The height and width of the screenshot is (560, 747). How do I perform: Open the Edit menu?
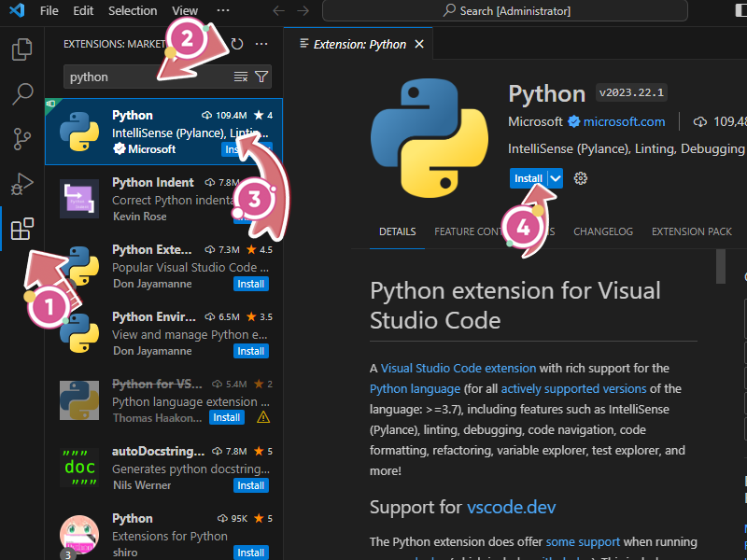pyautogui.click(x=83, y=10)
